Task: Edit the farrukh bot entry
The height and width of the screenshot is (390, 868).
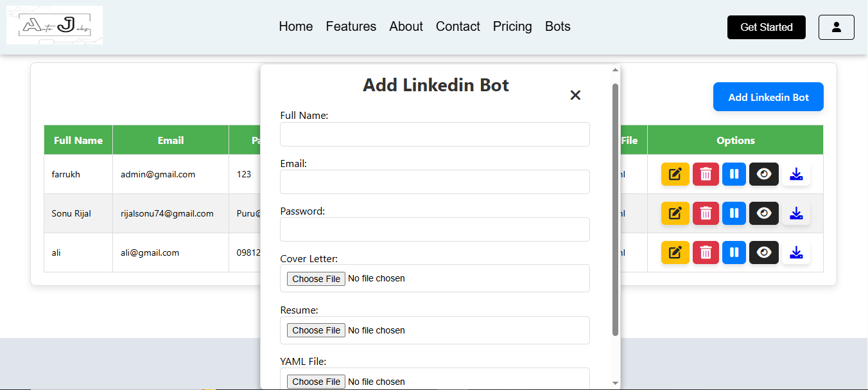Action: coord(675,174)
